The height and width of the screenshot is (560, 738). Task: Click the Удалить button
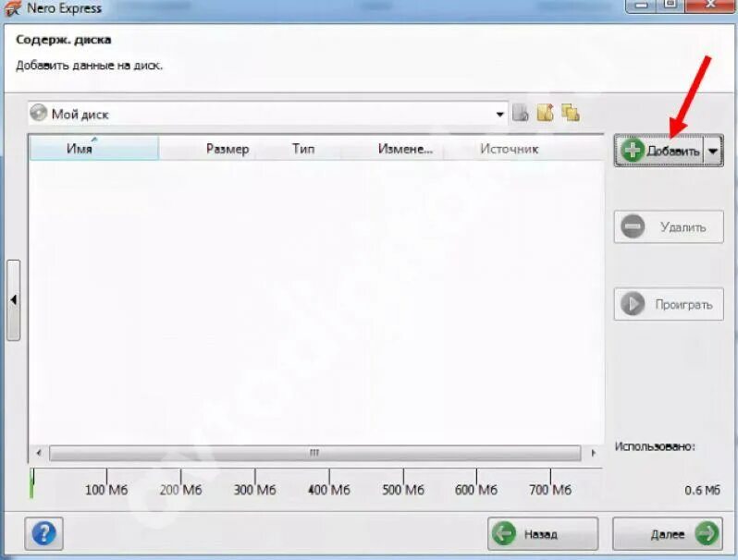click(669, 226)
